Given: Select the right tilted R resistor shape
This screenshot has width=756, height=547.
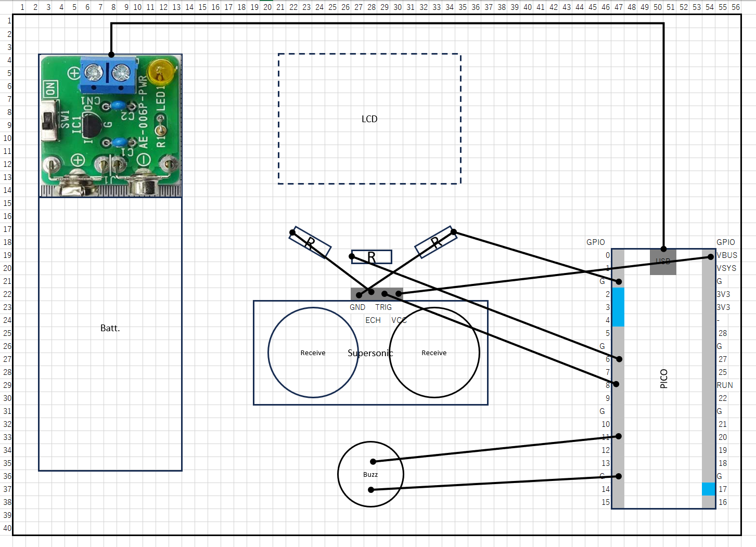Looking at the screenshot, I should click(436, 242).
